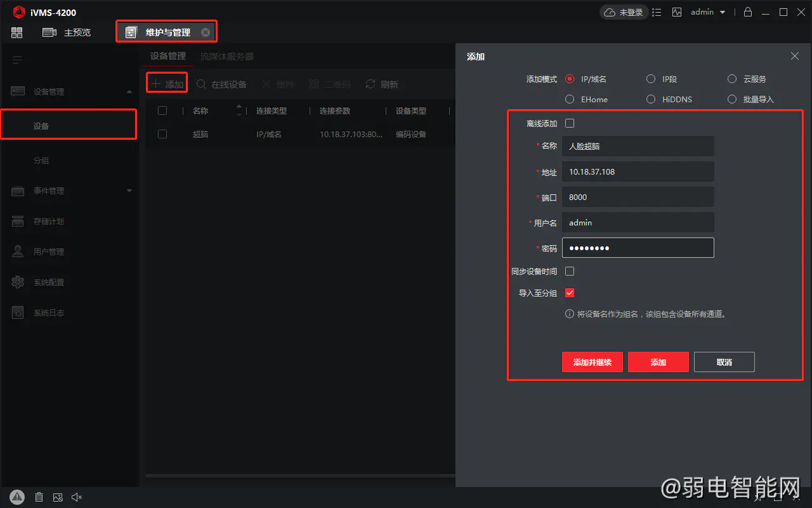Tick the 同步设备时间 checkbox
The height and width of the screenshot is (508, 812).
[x=570, y=271]
